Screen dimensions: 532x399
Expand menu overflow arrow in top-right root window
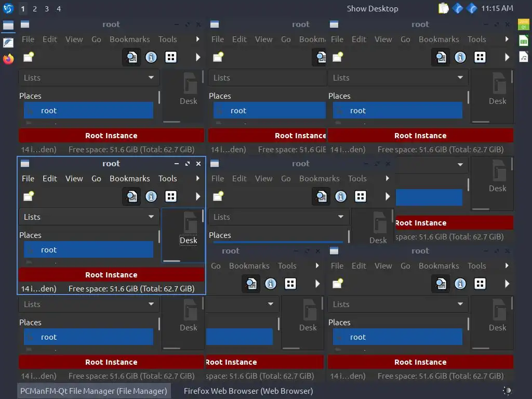pos(507,39)
